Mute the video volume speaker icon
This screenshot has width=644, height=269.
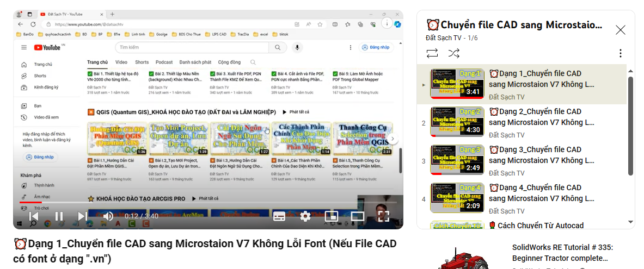108,216
